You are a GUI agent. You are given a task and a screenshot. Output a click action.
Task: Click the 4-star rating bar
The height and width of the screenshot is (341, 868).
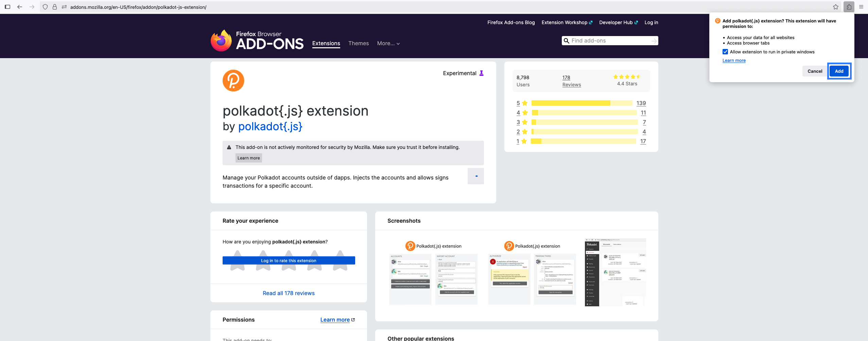click(584, 113)
